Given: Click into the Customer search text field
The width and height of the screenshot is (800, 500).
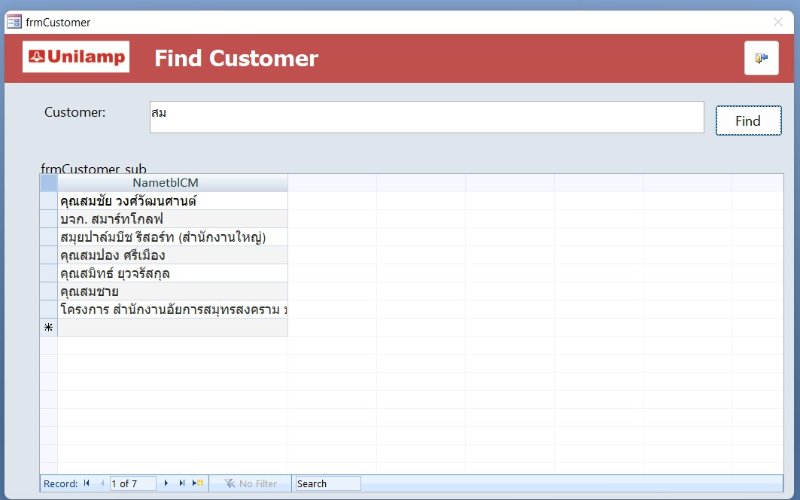Looking at the screenshot, I should point(426,116).
